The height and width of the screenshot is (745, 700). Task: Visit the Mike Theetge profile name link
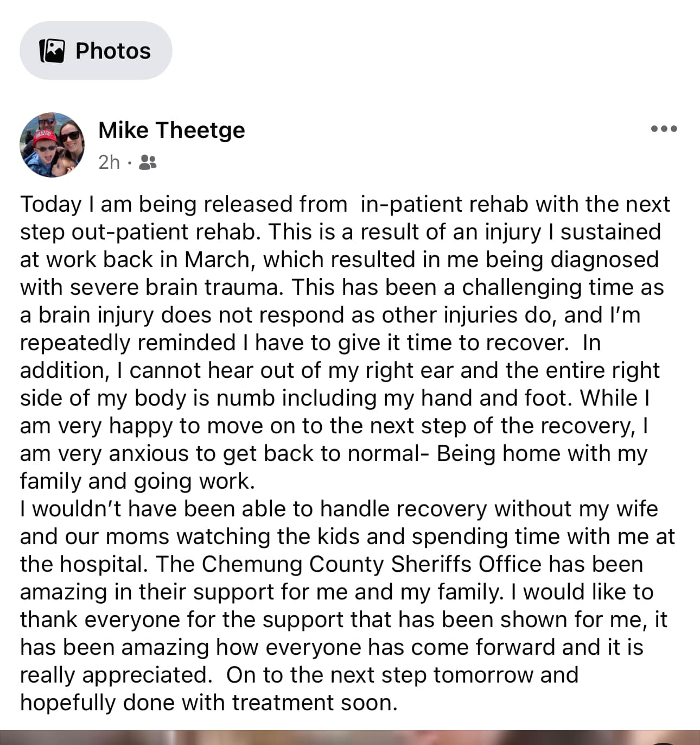point(171,130)
